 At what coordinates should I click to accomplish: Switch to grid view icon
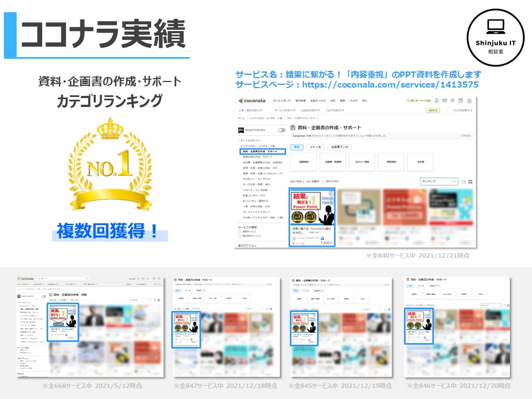coord(470,182)
